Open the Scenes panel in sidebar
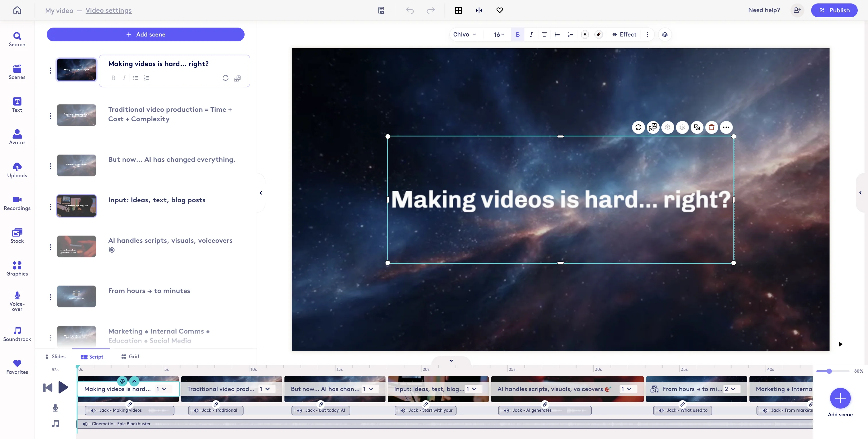 (x=17, y=72)
